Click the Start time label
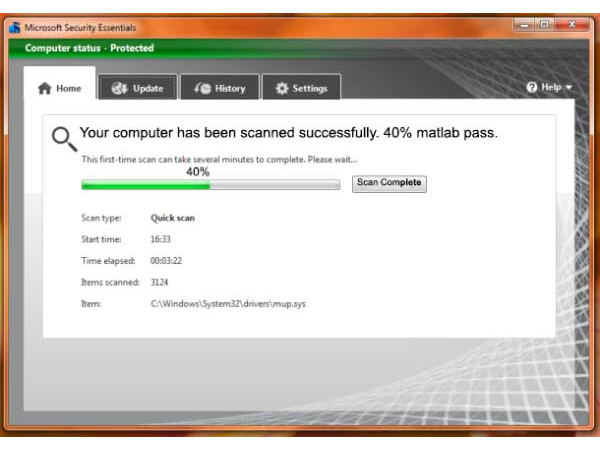Screen dimensions: 600x450 [101, 239]
